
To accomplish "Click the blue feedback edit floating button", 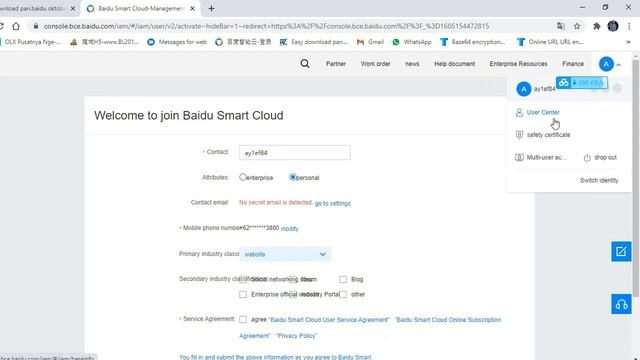I will (x=621, y=251).
